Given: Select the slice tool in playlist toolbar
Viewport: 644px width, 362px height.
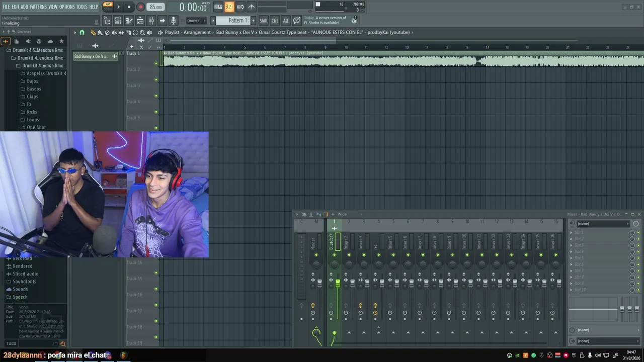Looking at the screenshot, I should click(128, 33).
